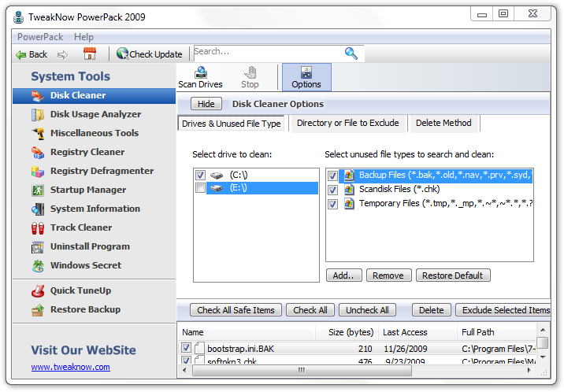The width and height of the screenshot is (564, 392).
Task: Sort results by Name column header
Action: pos(247,332)
